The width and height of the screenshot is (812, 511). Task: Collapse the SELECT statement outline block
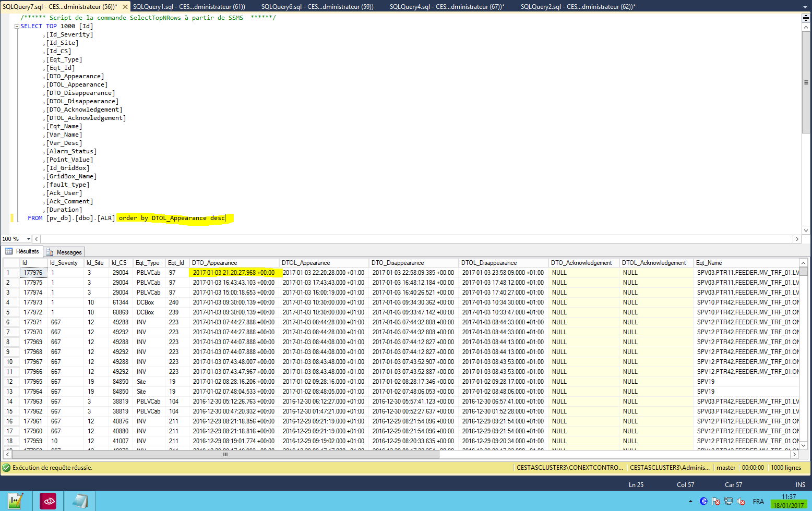(x=17, y=26)
